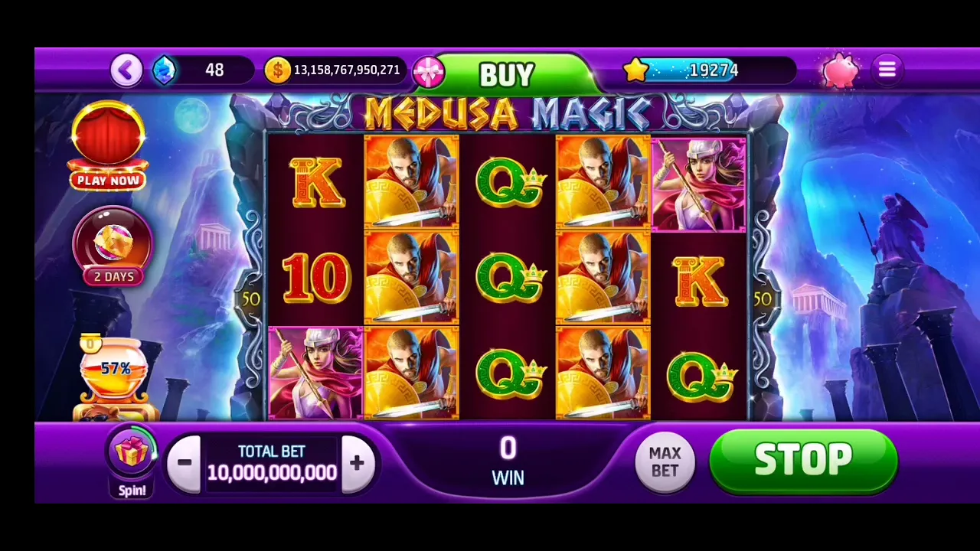Increase total bet with plus button
Screen dimensions: 980x551
pyautogui.click(x=357, y=463)
